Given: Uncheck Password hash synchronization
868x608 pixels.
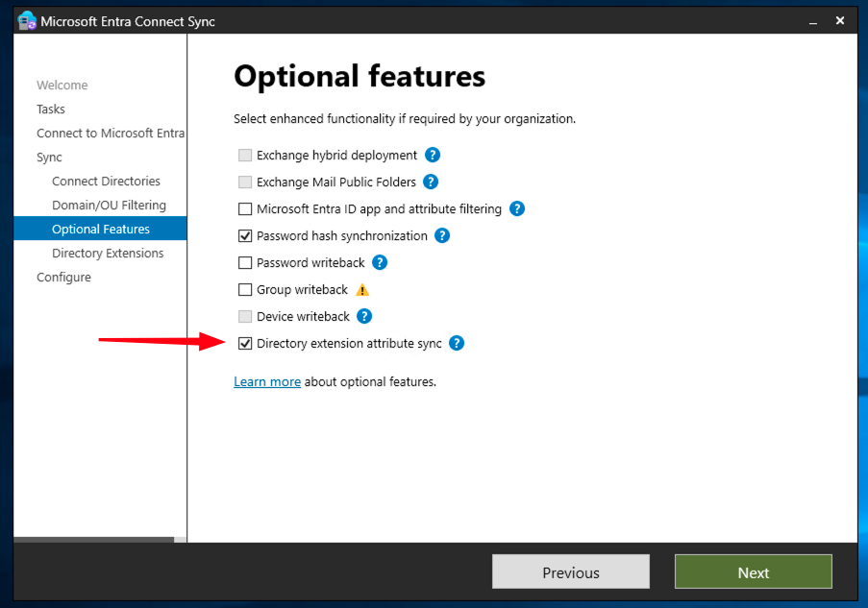Looking at the screenshot, I should point(245,235).
